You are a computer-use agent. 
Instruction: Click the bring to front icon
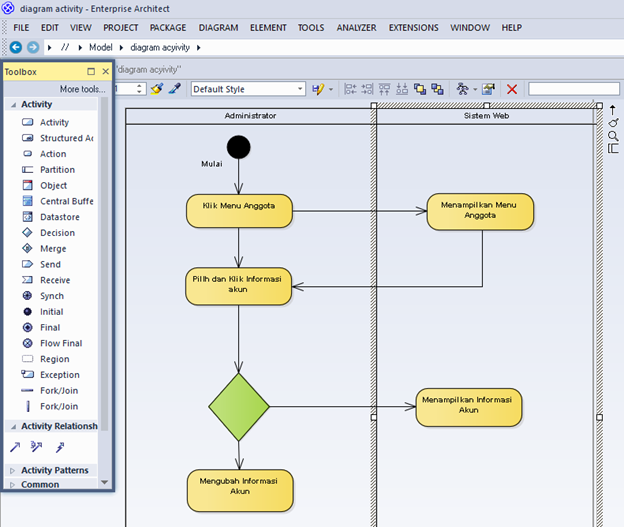point(420,89)
